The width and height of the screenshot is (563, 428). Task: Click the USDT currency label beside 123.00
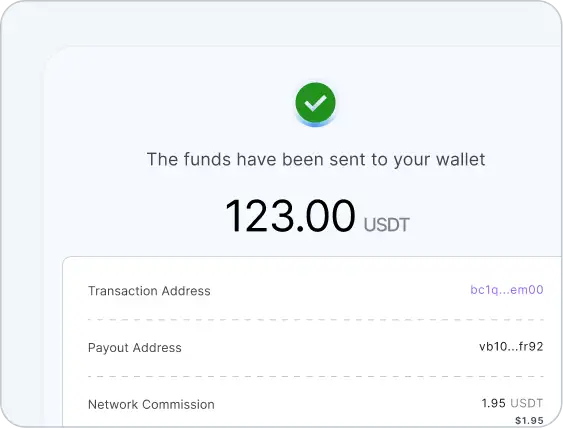click(386, 225)
